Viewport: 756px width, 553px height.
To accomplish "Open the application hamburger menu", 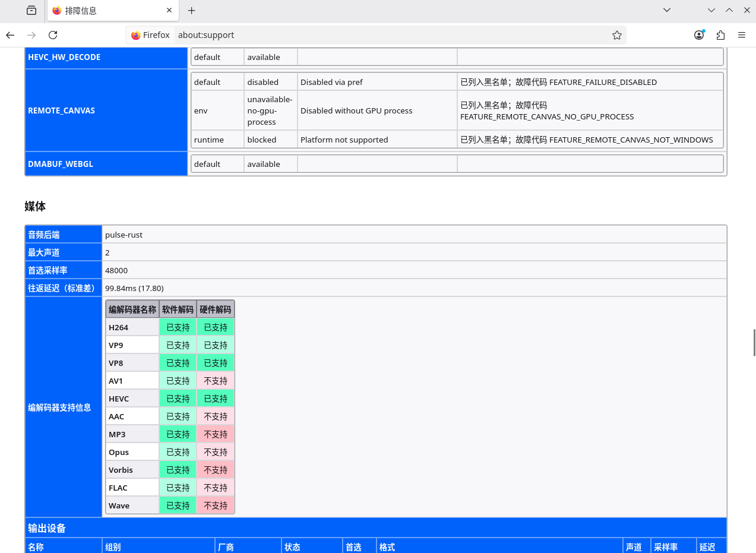I will pyautogui.click(x=742, y=35).
